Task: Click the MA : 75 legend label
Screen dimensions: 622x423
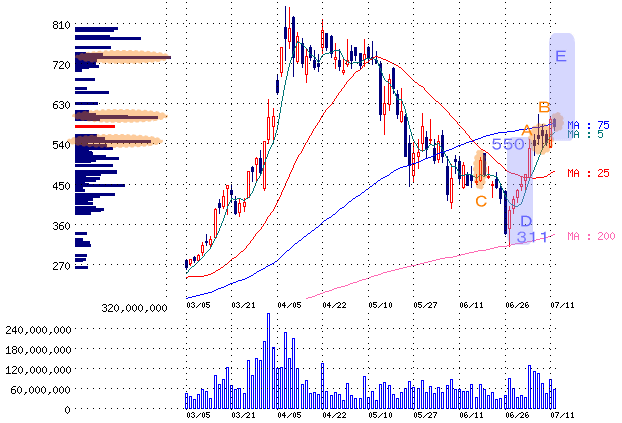Action: coord(588,125)
